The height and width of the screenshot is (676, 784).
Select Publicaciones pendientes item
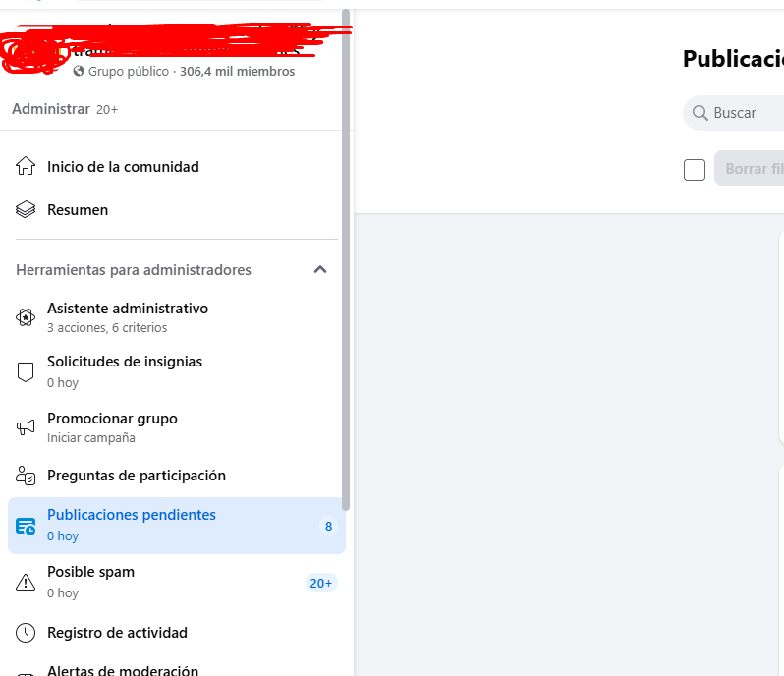(177, 526)
